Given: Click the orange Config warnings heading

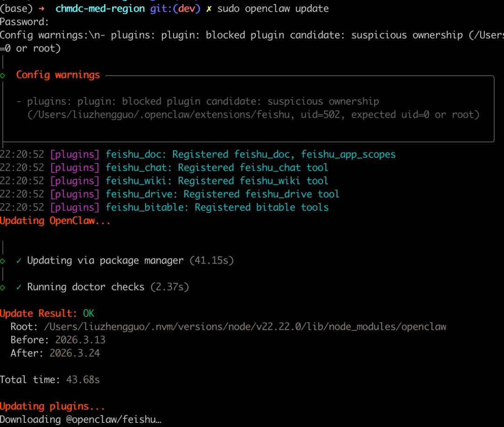Looking at the screenshot, I should [58, 75].
